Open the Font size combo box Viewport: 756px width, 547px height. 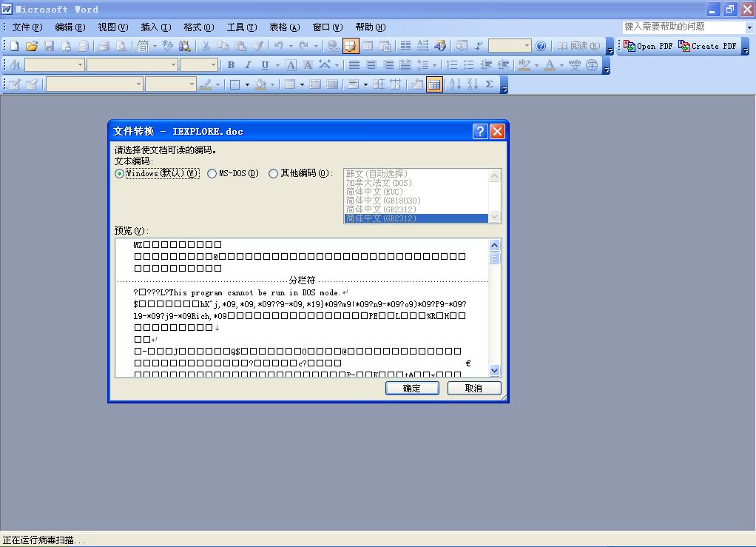[x=199, y=64]
